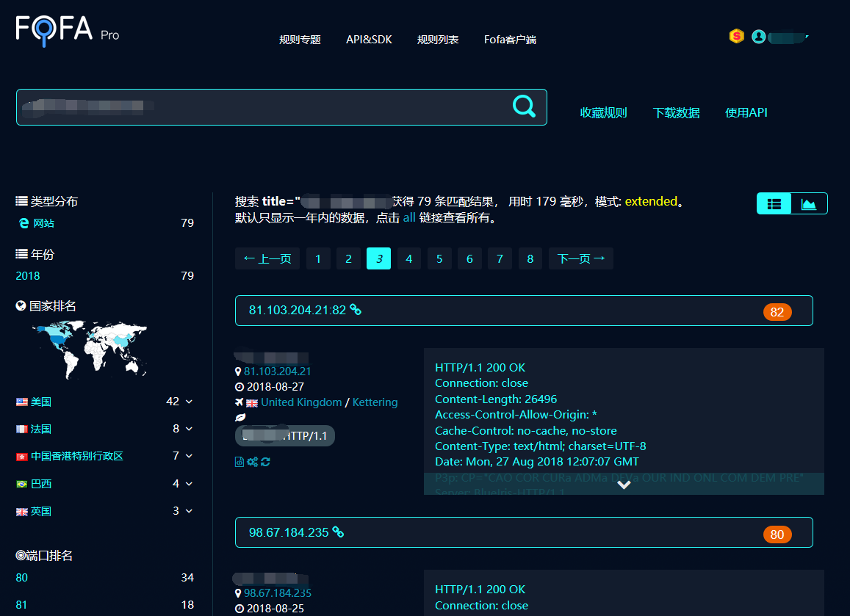Open the Fofa客户端 menu

click(510, 40)
